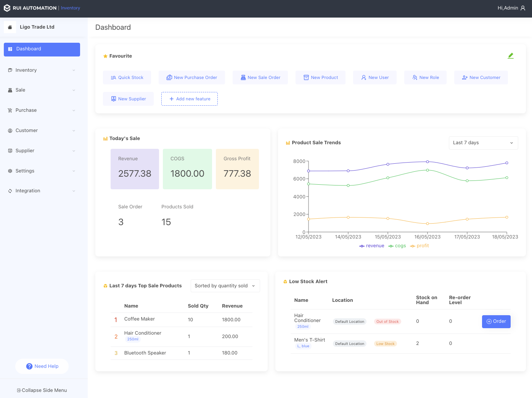The width and height of the screenshot is (532, 398).
Task: Click the Purchase icon in the sidebar
Action: pyautogui.click(x=10, y=110)
